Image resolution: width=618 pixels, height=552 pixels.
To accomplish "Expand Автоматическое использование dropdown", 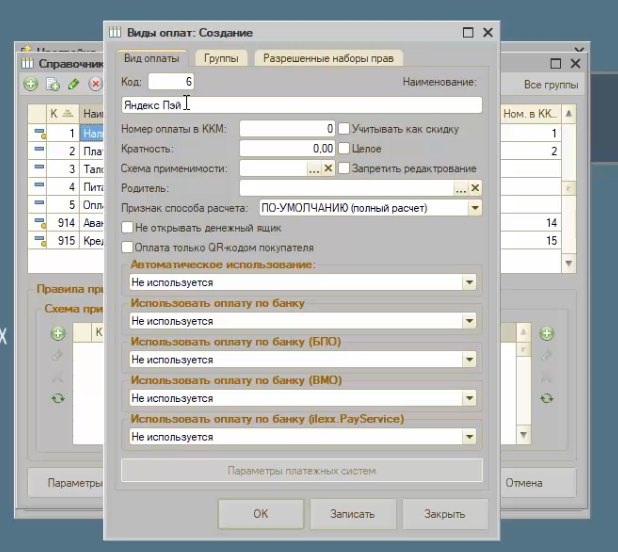I will pyautogui.click(x=469, y=282).
